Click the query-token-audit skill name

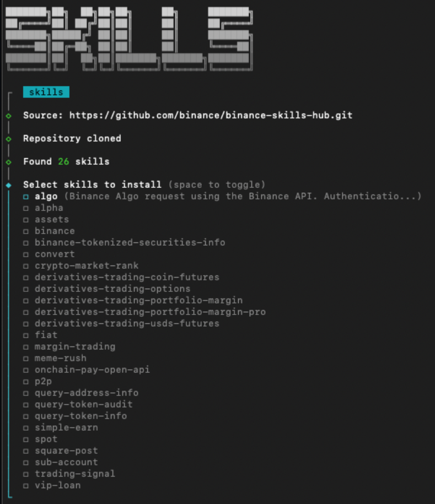pyautogui.click(x=83, y=404)
